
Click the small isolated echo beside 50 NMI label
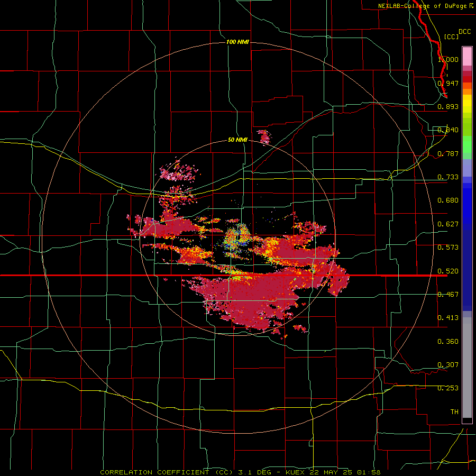point(264,137)
